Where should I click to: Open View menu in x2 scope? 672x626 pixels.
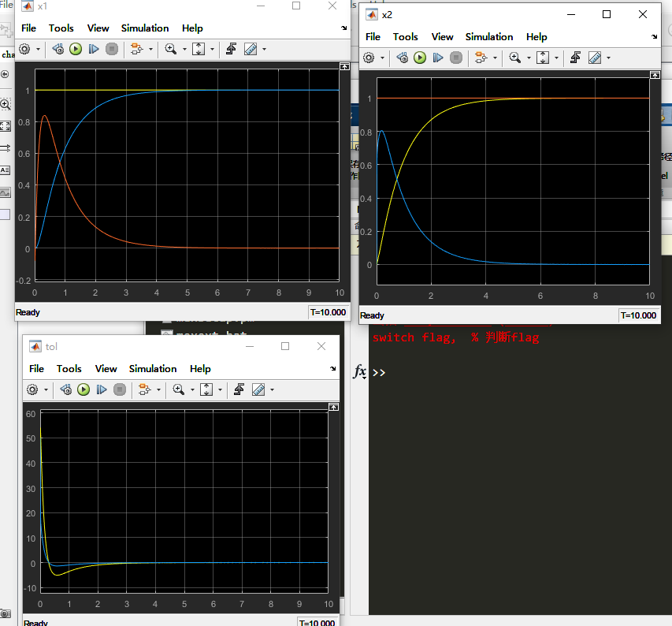tap(442, 37)
